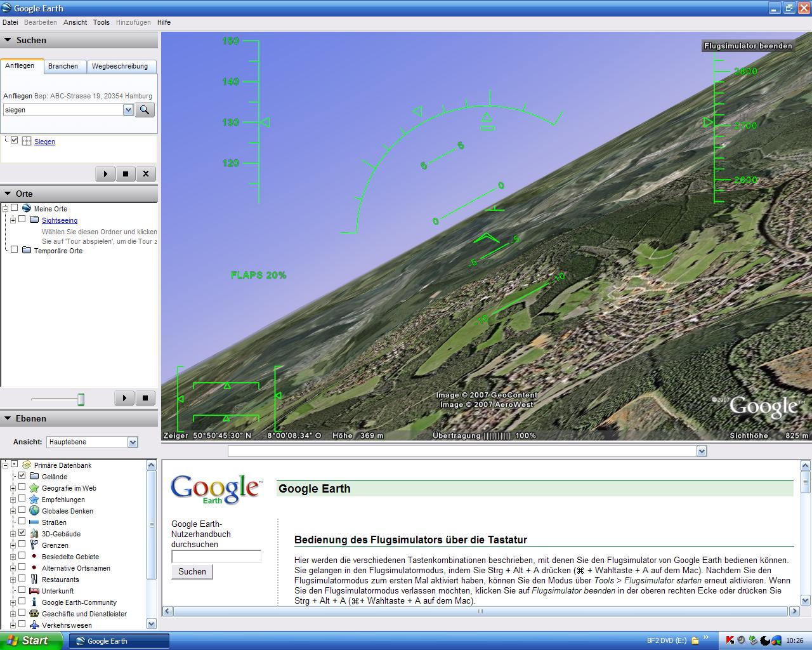Open the Ansicht menu
Screen dimensions: 812x650
coord(75,22)
